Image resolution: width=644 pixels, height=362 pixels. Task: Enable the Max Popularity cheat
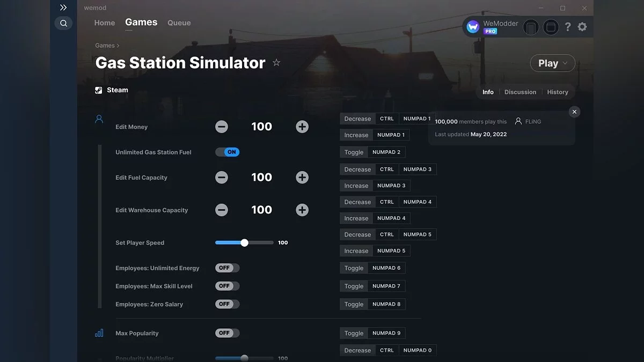coord(227,333)
